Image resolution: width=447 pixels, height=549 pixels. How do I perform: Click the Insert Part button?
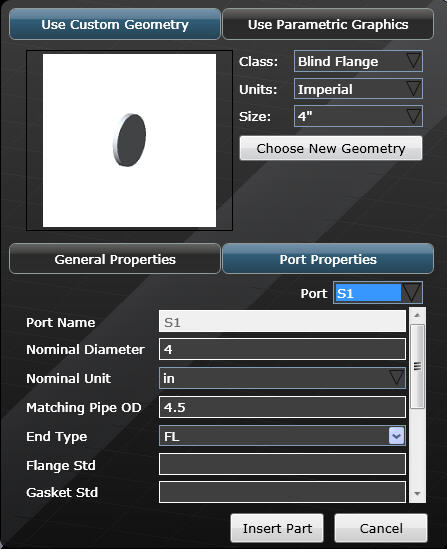coord(277,528)
